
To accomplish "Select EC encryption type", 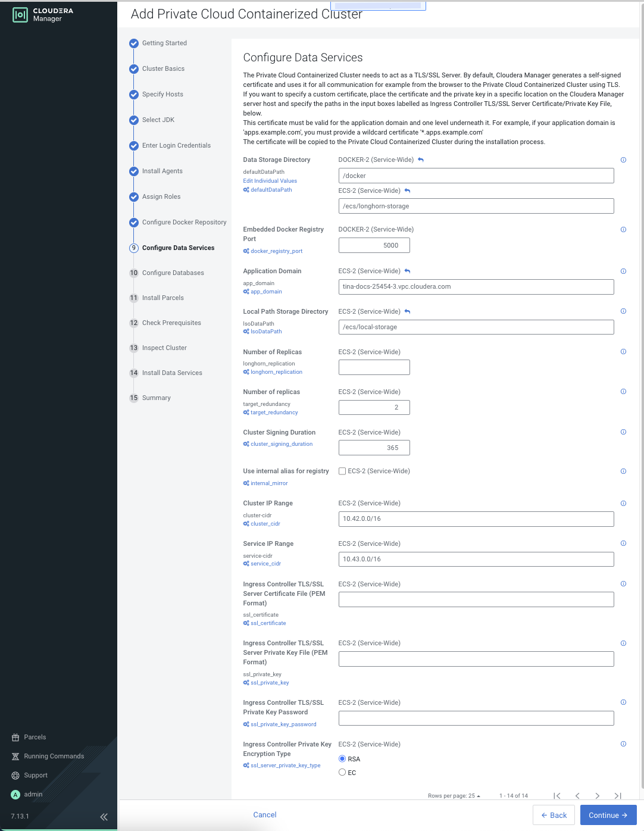I will [342, 772].
